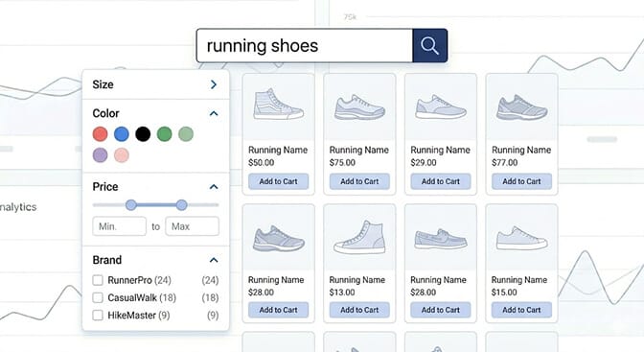Viewport: 644px width, 352px height.
Task: Collapse the Color filter section
Action: coord(214,113)
